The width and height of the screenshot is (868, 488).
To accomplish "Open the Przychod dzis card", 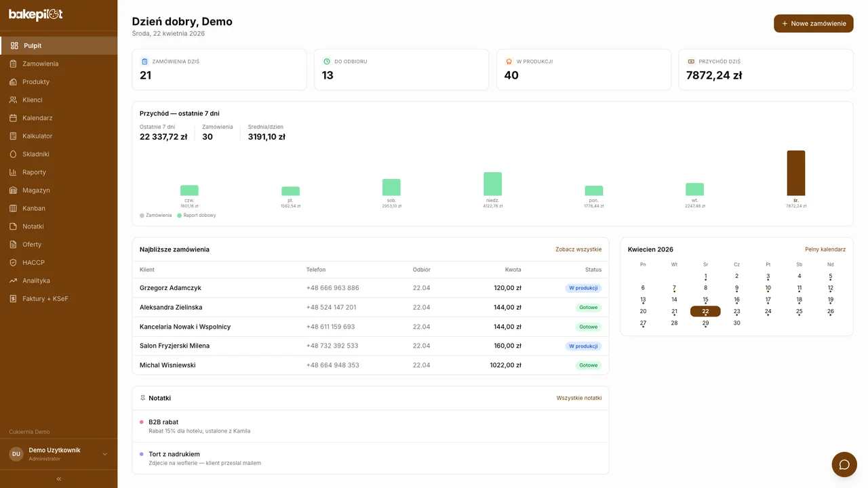I will click(766, 70).
